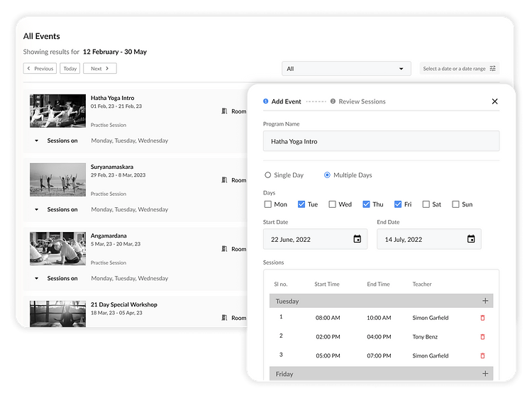532x398 pixels.
Task: Expand Sessions on for Hatha Yoga Intro
Action: click(x=36, y=140)
